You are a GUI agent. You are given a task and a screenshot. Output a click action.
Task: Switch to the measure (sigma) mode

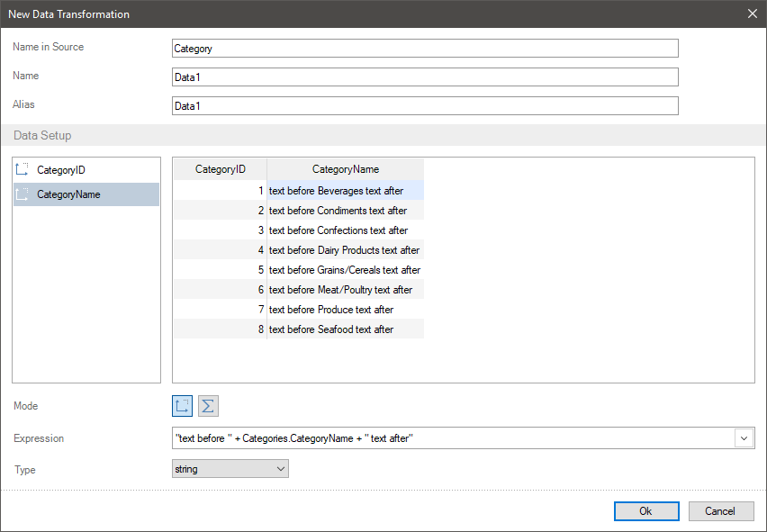[208, 406]
